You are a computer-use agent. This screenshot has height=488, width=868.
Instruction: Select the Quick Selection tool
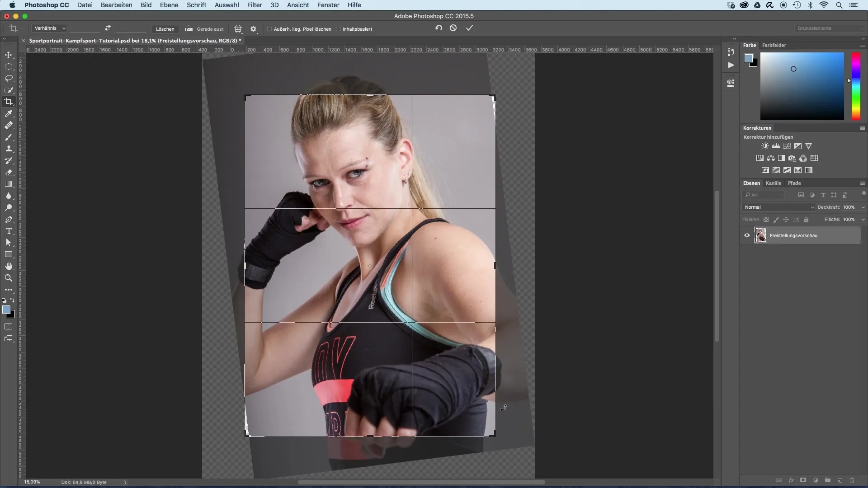(9, 90)
